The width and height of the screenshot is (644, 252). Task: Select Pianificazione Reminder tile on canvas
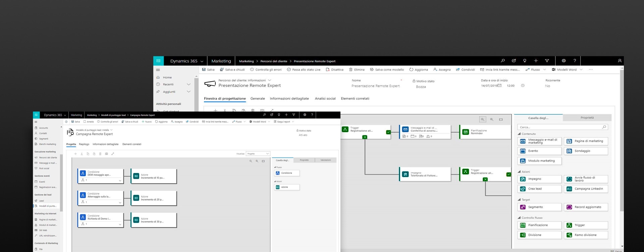click(485, 132)
